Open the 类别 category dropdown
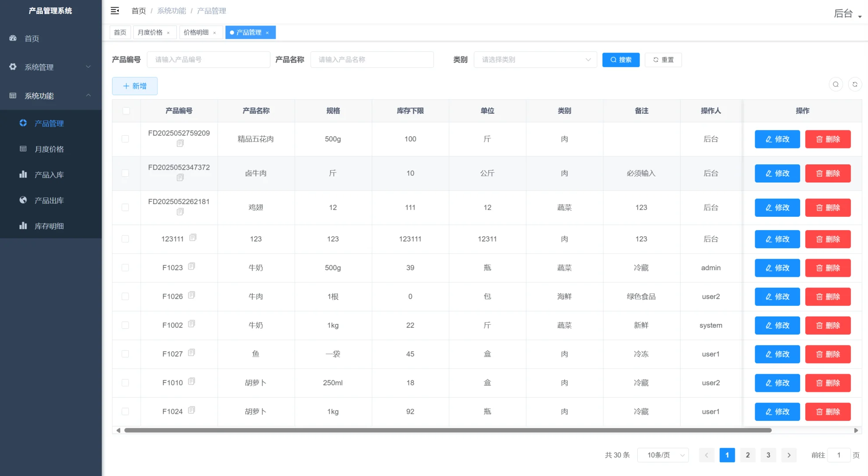Image resolution: width=868 pixels, height=476 pixels. point(535,59)
